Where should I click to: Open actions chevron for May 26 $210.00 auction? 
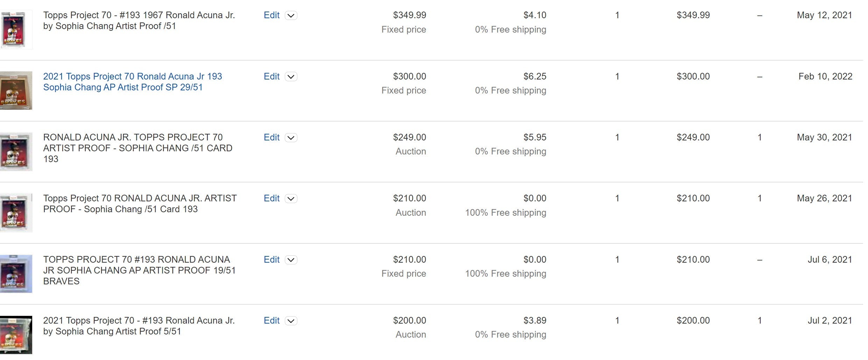[x=291, y=199]
